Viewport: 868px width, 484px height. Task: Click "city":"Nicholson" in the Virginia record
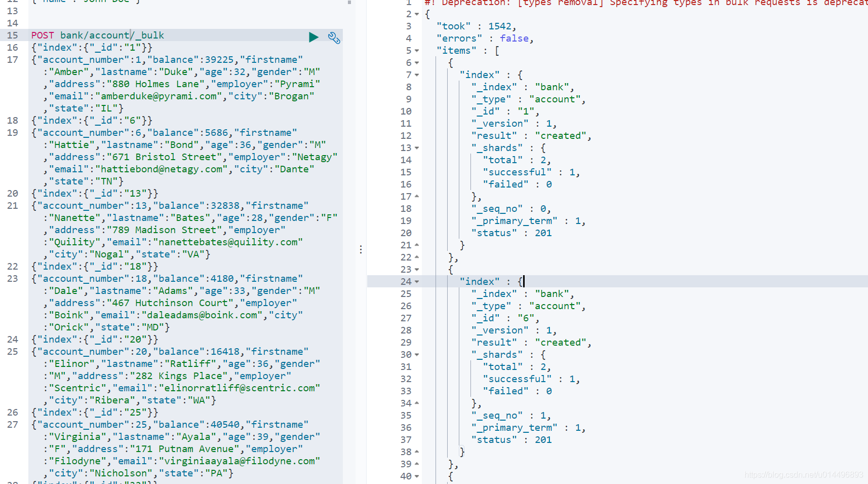[100, 473]
